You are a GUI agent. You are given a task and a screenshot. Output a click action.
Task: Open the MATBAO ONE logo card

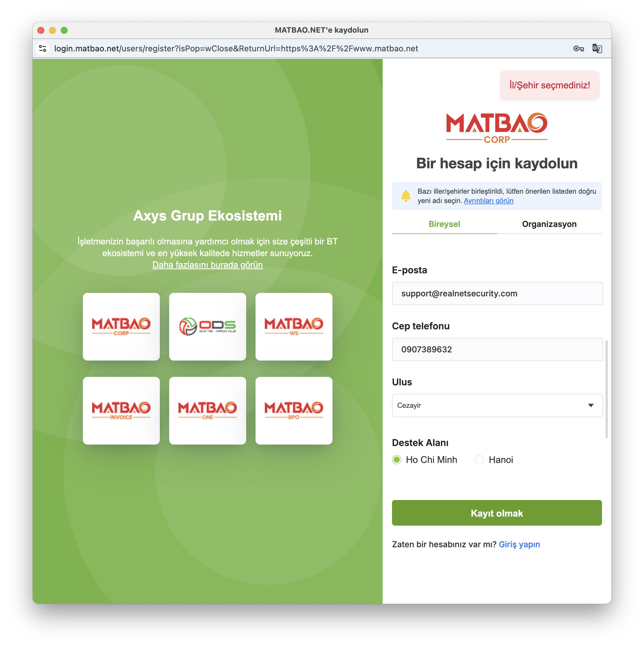point(208,410)
